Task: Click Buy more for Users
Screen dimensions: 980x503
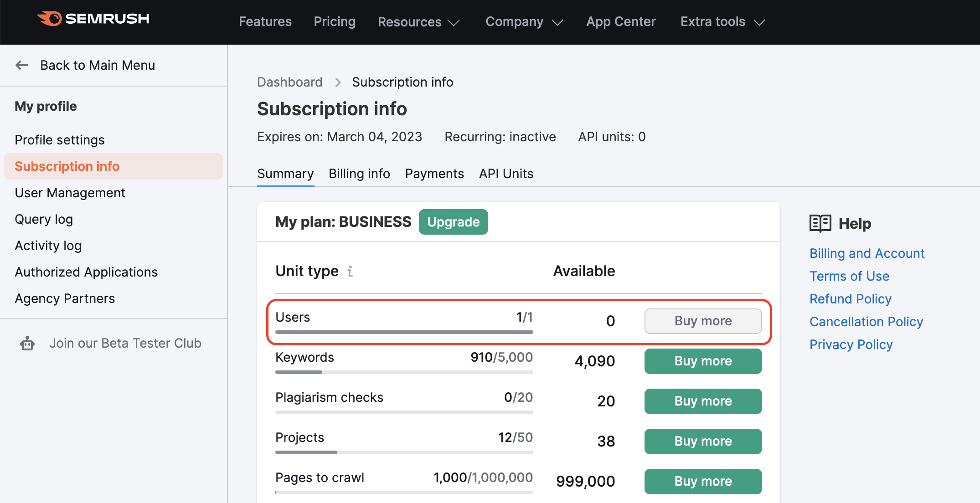Action: (x=703, y=321)
